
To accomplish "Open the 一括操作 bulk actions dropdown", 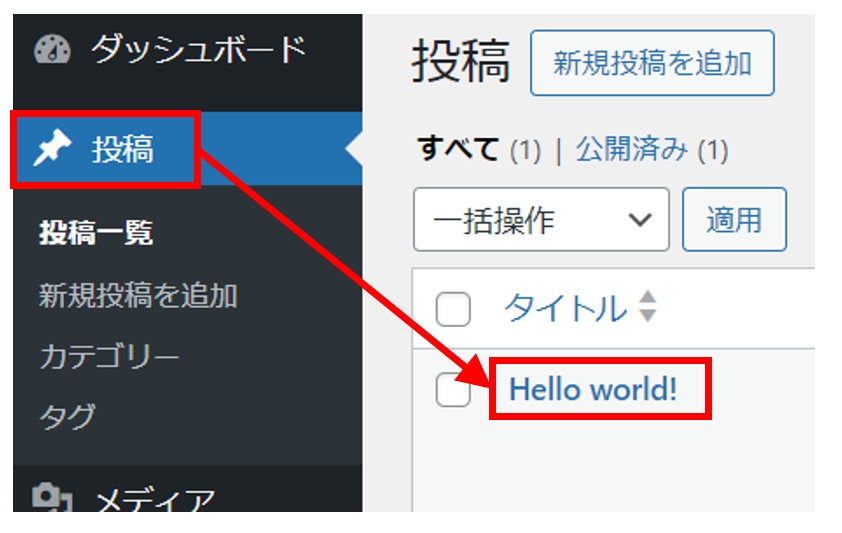I will pyautogui.click(x=540, y=220).
